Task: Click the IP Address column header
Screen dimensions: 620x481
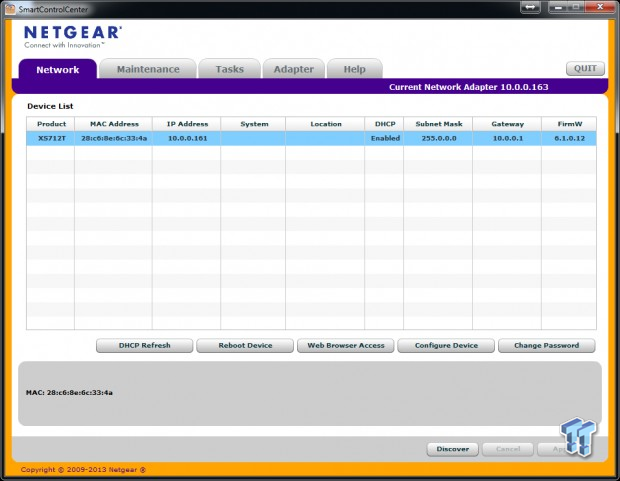Action: coord(187,124)
